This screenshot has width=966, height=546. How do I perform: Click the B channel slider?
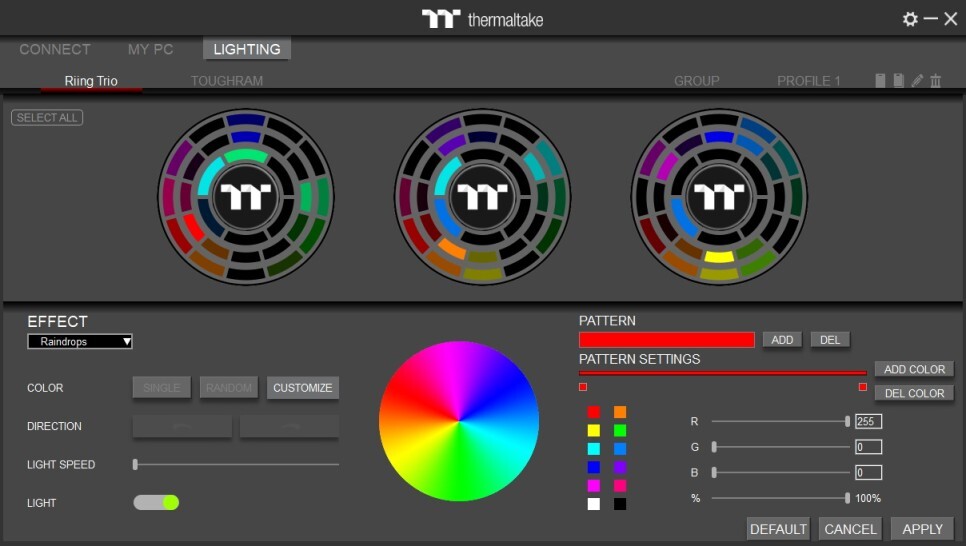pos(781,473)
